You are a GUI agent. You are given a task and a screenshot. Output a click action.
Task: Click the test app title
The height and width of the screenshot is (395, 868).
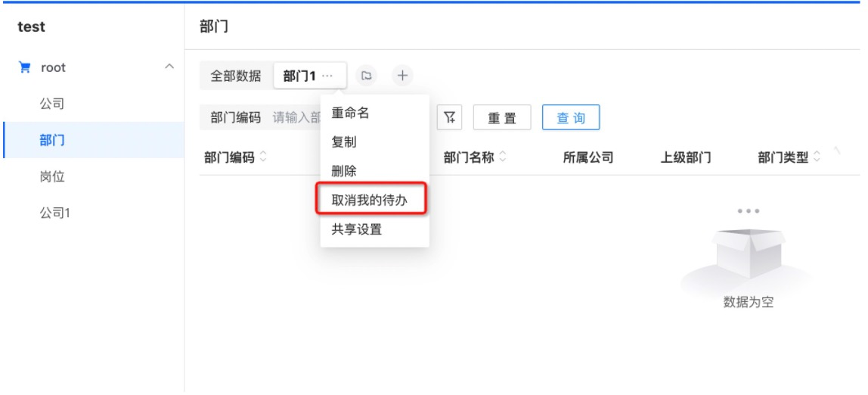[x=32, y=26]
